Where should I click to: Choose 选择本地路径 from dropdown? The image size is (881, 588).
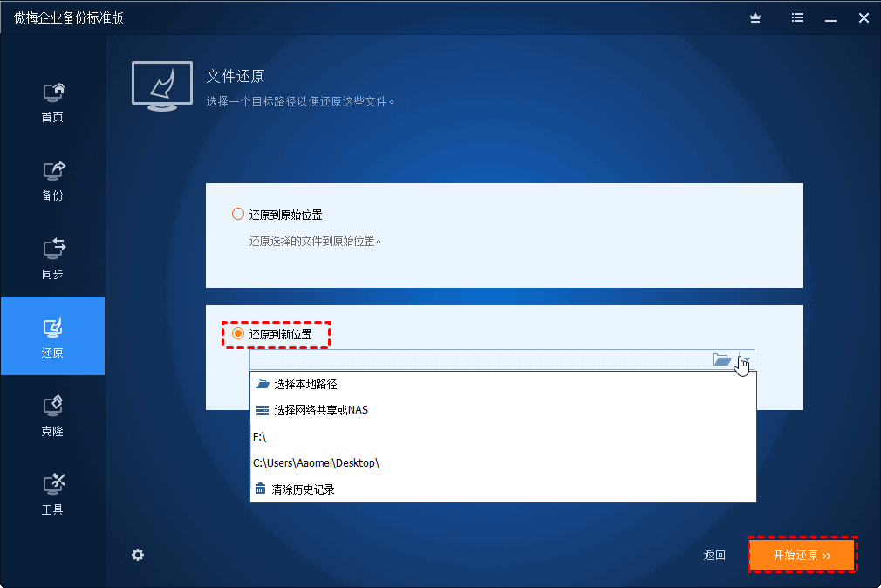tap(502, 384)
